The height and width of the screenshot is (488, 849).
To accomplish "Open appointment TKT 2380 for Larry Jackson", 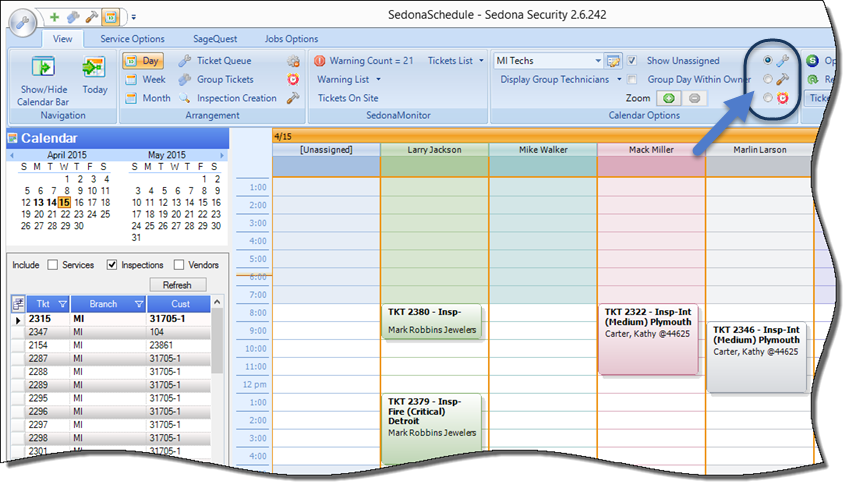I will [x=432, y=322].
